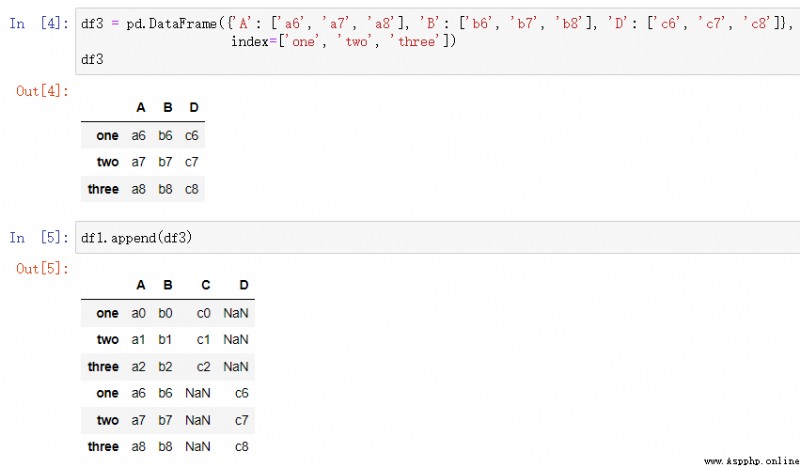Click cell b7 in the Out[5] table
The height and width of the screenshot is (467, 800).
click(x=165, y=421)
